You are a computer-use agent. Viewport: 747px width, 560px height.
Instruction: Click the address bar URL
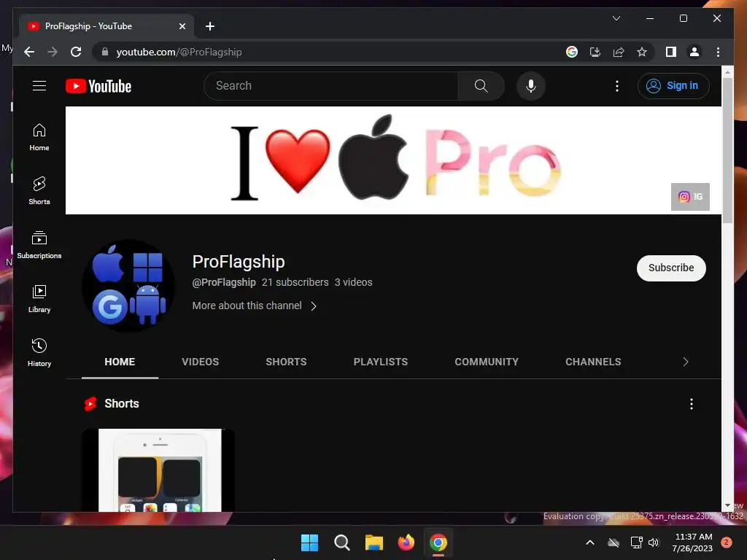[179, 52]
